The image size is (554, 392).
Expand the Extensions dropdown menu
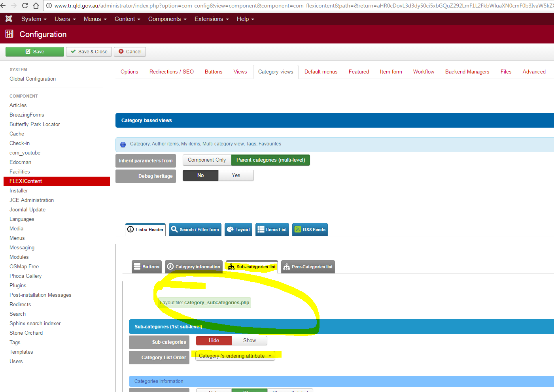point(212,19)
